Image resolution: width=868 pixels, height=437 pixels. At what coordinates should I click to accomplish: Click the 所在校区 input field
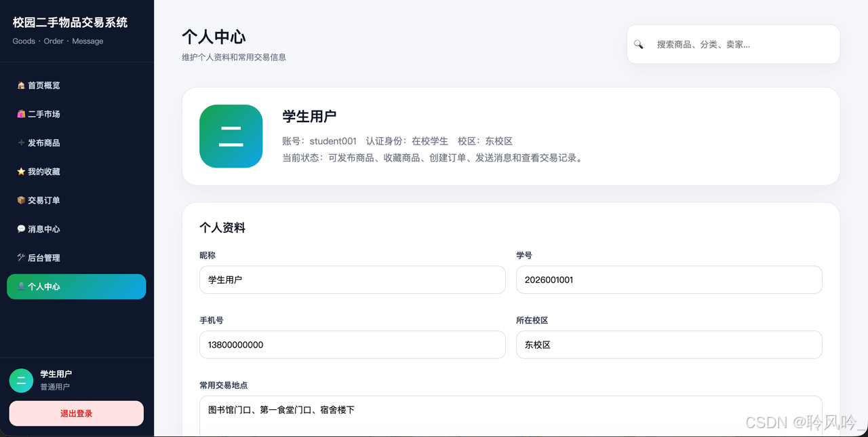(x=669, y=345)
